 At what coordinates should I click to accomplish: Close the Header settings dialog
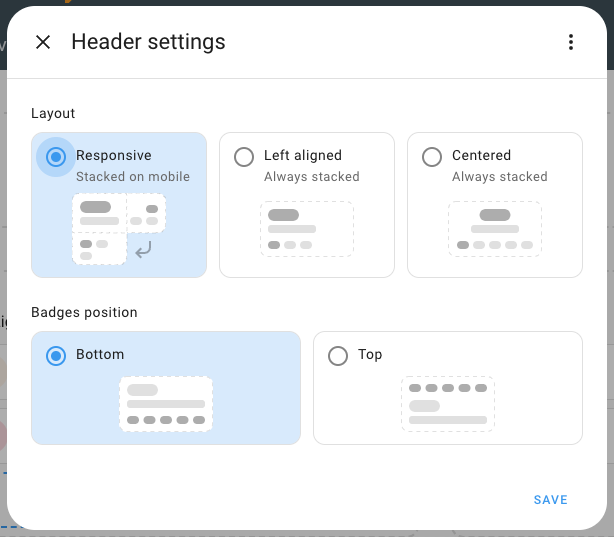[43, 42]
